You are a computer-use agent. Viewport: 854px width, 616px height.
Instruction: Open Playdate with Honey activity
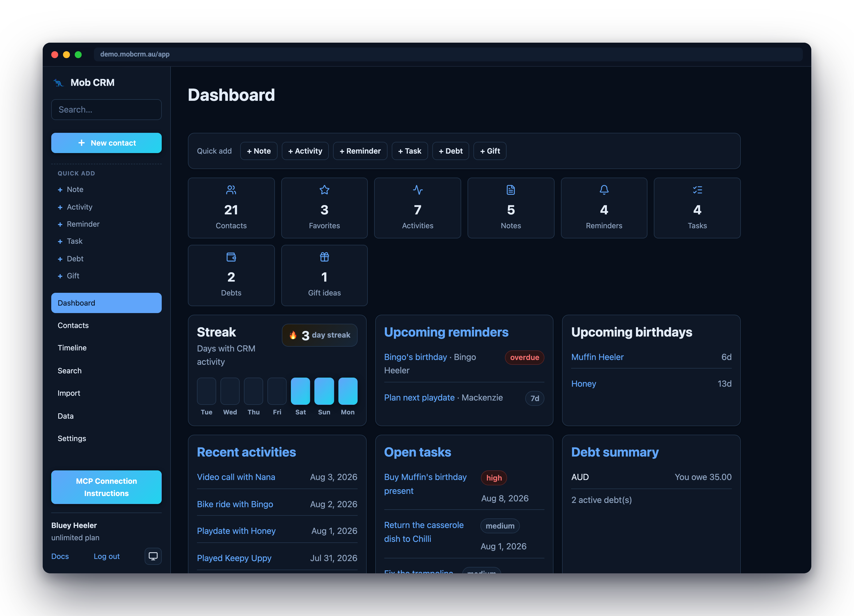(x=236, y=531)
